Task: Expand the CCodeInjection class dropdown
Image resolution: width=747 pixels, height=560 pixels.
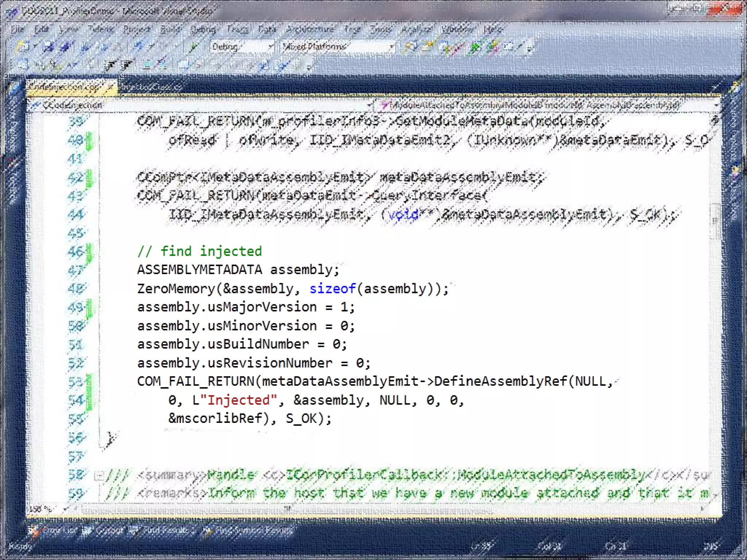Action: [369, 105]
